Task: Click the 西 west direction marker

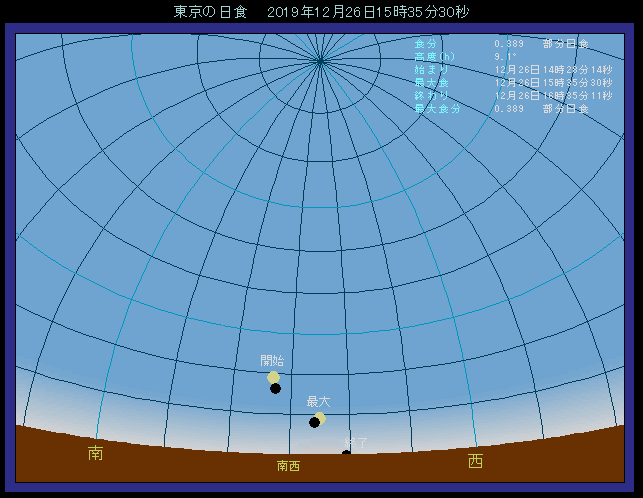Action: (x=475, y=461)
